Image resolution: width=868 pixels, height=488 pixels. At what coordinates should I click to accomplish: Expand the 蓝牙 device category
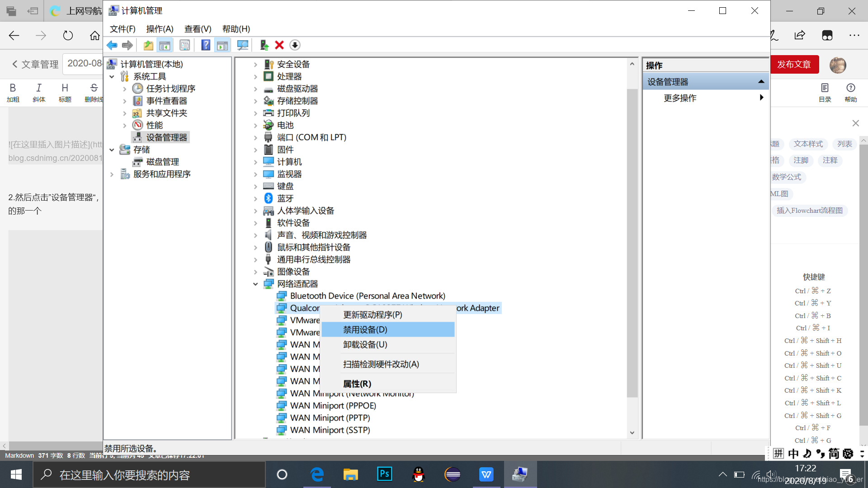tap(255, 199)
